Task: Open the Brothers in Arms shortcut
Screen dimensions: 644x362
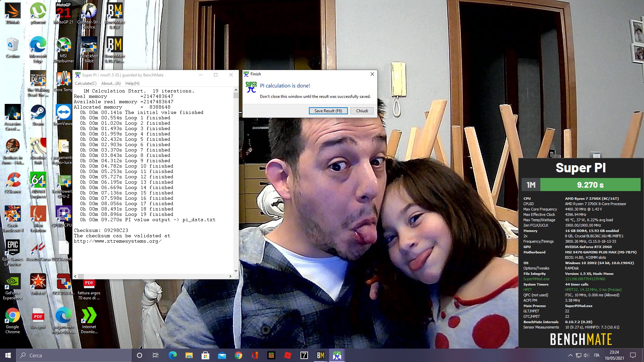Action: [x=13, y=151]
